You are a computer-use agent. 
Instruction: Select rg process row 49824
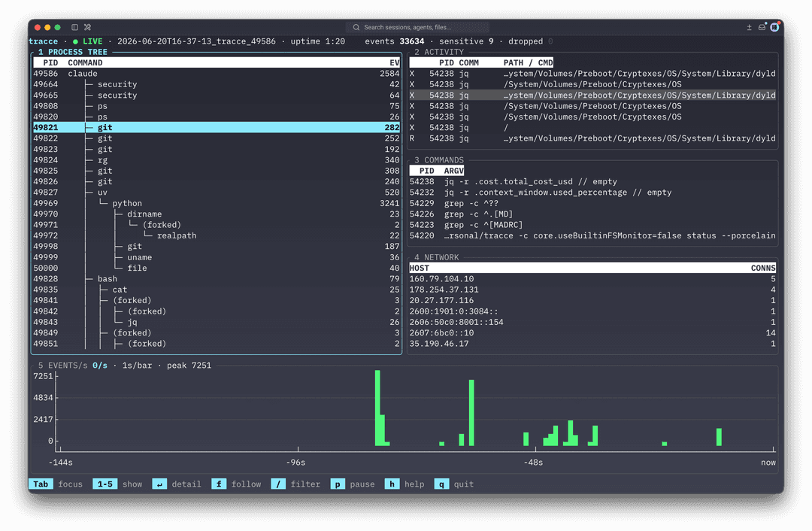(217, 160)
